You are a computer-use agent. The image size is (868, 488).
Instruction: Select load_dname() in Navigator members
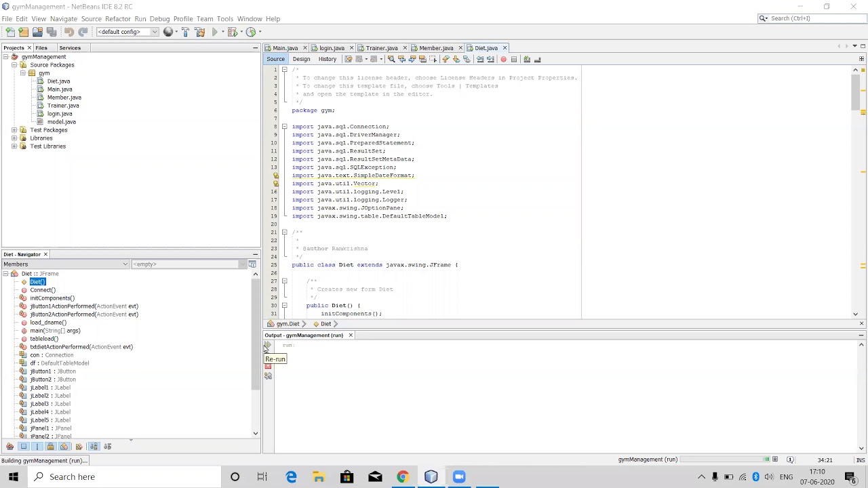click(47, 323)
